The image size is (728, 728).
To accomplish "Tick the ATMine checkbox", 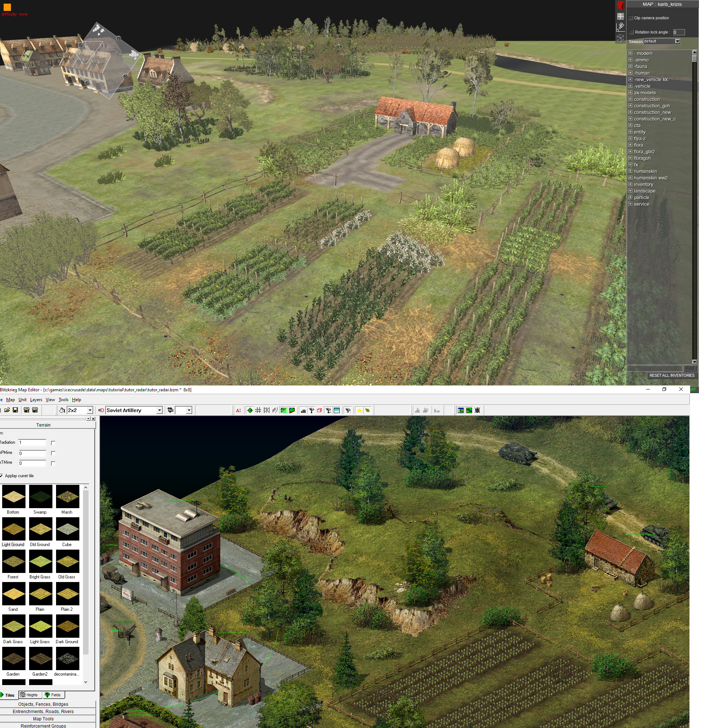I will coord(53,463).
